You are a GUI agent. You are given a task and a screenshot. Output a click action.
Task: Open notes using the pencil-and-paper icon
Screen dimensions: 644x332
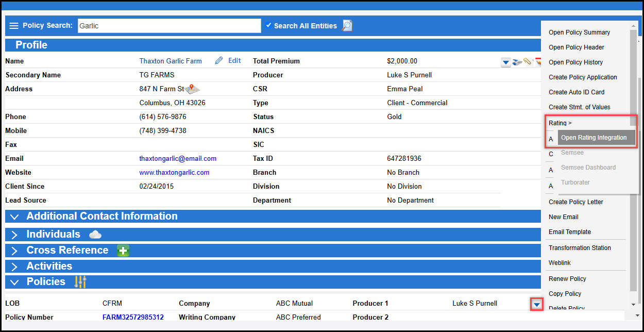537,62
